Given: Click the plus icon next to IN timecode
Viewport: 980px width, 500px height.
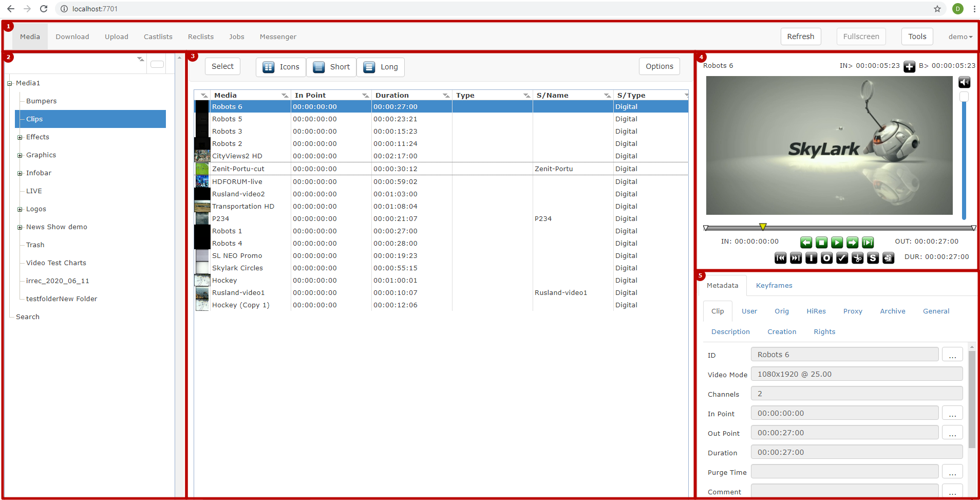Looking at the screenshot, I should (x=909, y=66).
